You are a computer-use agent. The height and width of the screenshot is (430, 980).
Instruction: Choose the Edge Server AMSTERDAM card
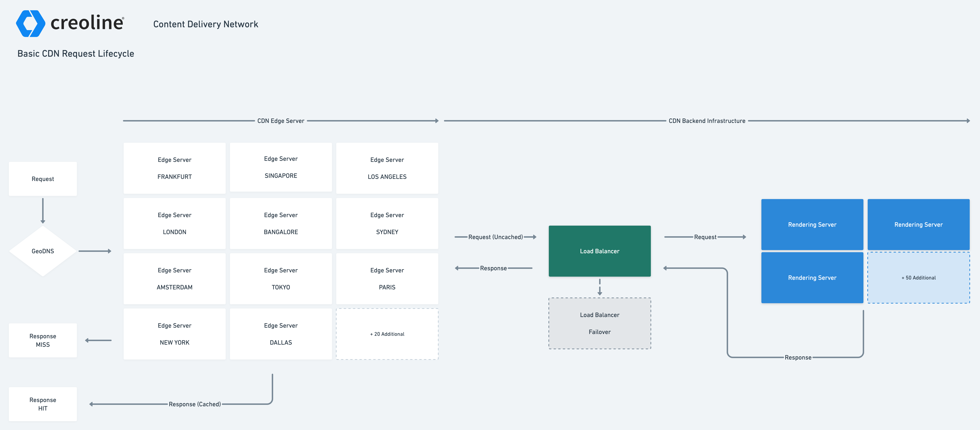click(175, 279)
